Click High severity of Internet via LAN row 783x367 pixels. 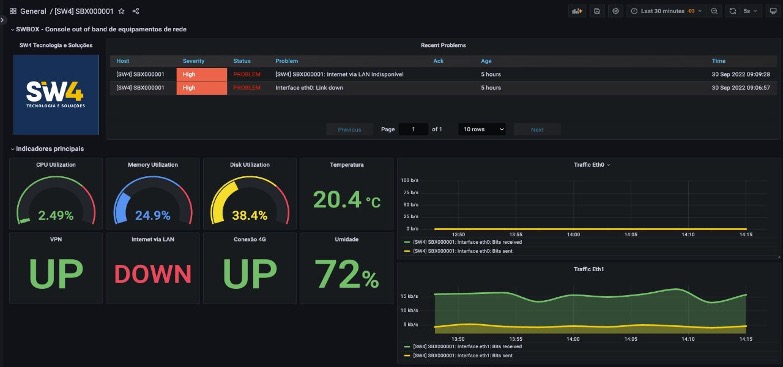click(202, 74)
